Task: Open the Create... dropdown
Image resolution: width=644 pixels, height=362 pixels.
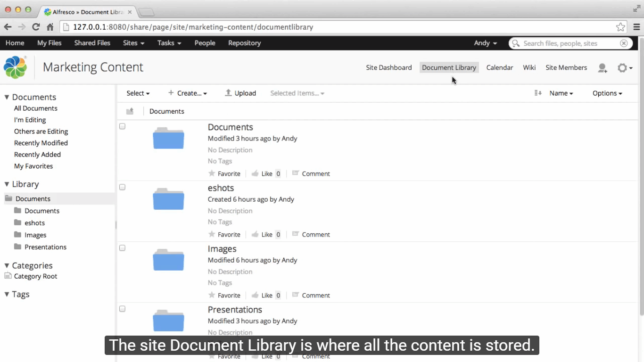Action: tap(188, 93)
